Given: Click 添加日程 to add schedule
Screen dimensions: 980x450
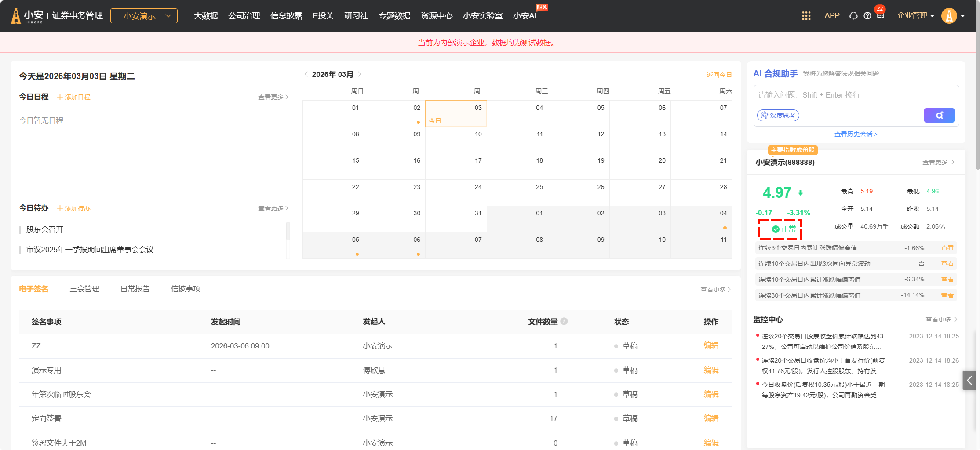Looking at the screenshot, I should (73, 97).
